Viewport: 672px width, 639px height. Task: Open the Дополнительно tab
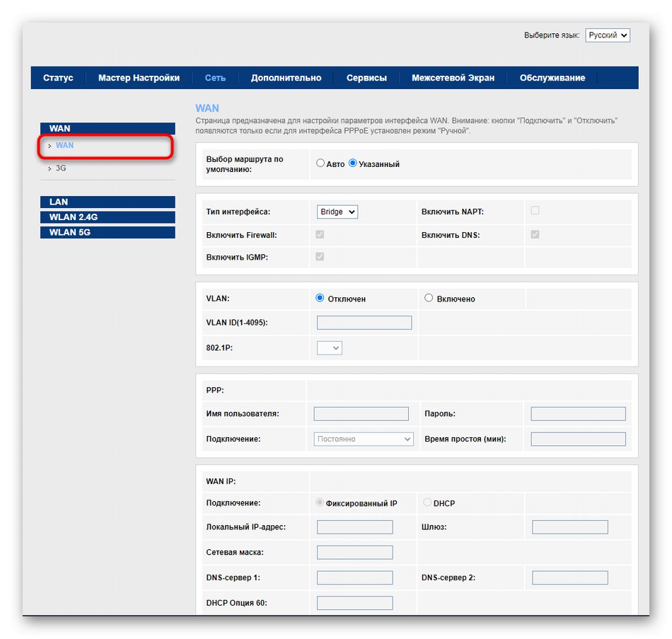[286, 78]
